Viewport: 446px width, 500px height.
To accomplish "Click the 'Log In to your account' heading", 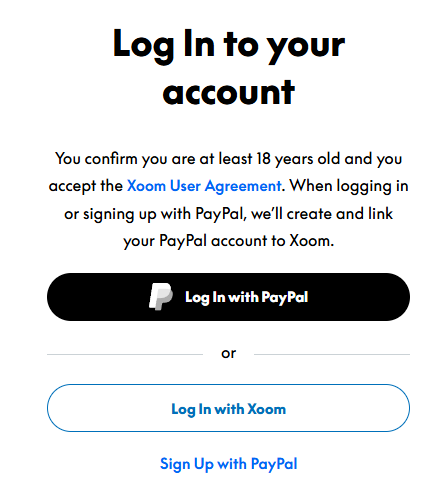I will [229, 68].
